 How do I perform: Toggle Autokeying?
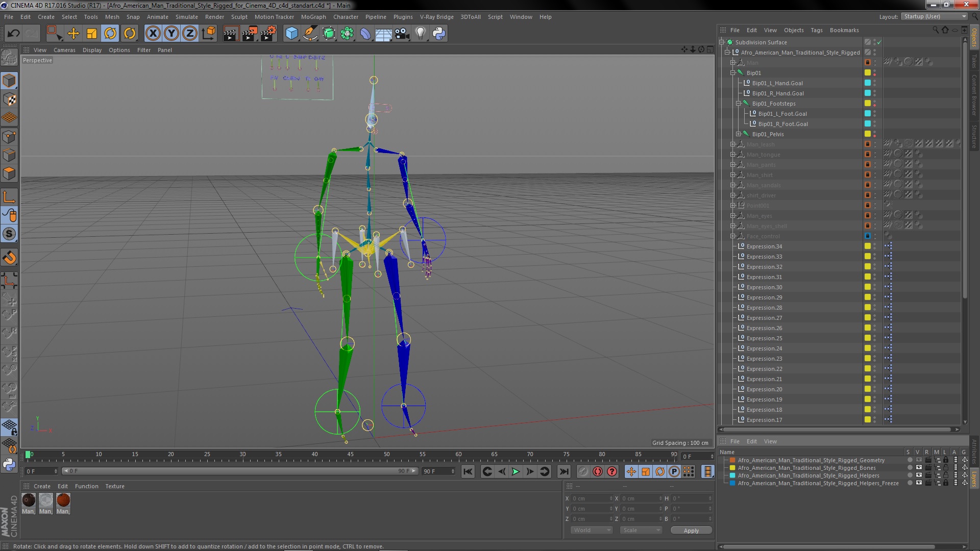598,471
